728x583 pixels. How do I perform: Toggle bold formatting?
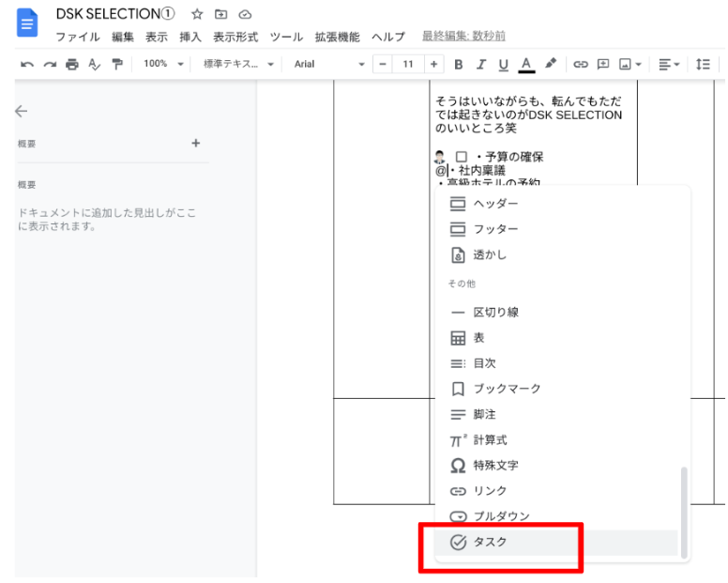point(458,64)
